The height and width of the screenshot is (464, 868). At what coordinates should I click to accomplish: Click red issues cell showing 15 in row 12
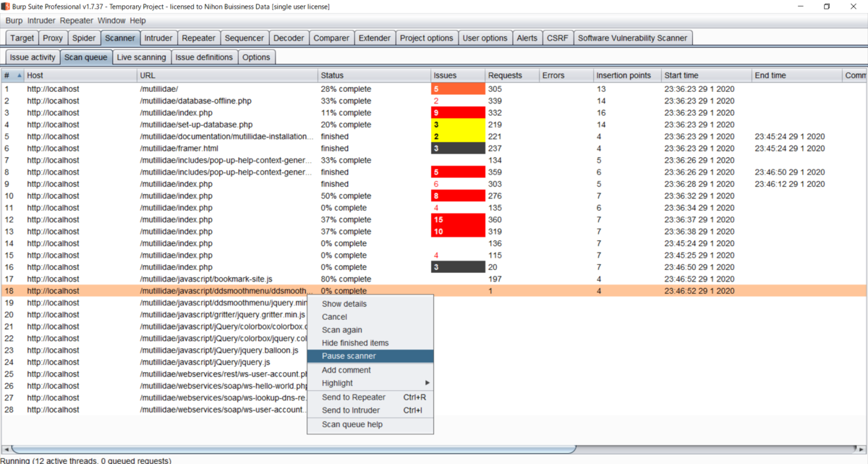pos(458,219)
